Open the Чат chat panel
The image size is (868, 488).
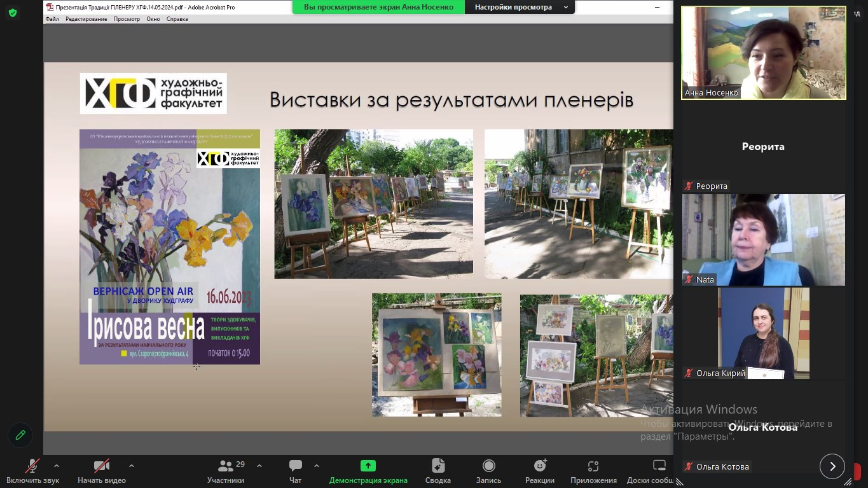pos(295,471)
